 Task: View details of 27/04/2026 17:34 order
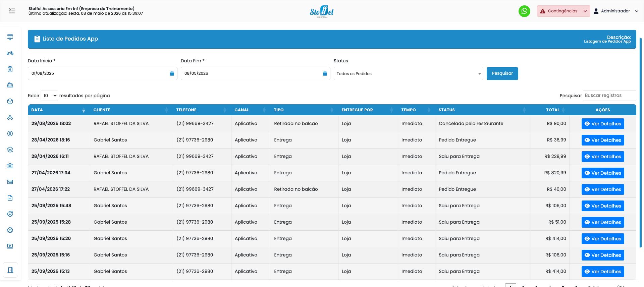[x=603, y=173]
